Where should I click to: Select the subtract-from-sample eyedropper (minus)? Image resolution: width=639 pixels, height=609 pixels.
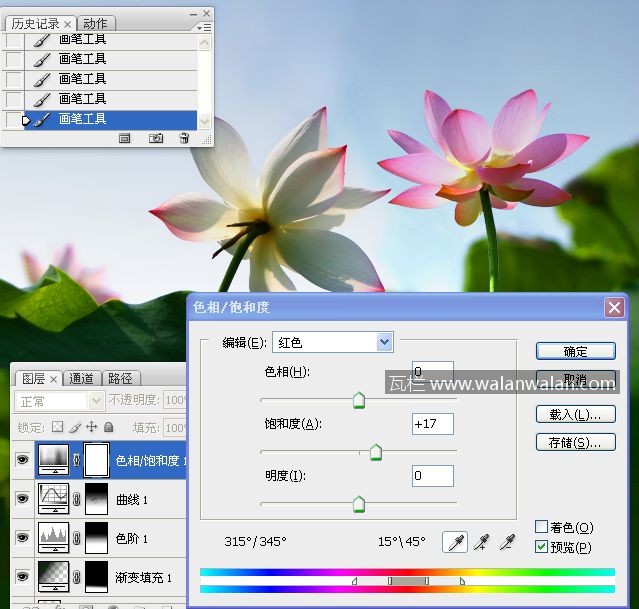(507, 542)
